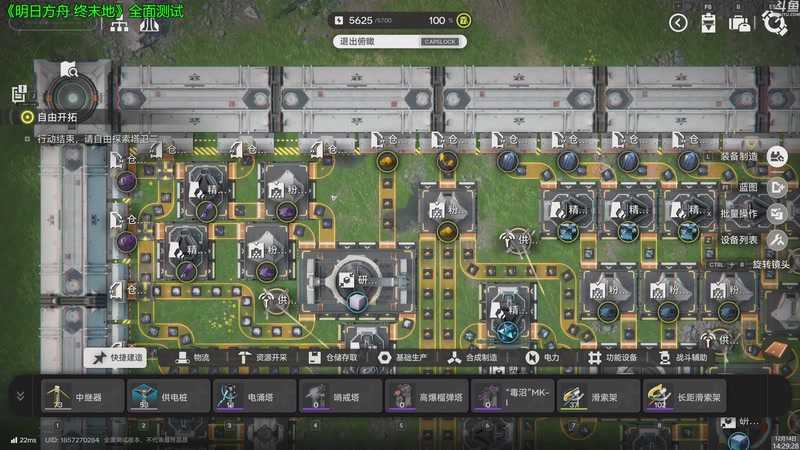Image resolution: width=800 pixels, height=450 pixels.
Task: Select the 长距滑索架 long zipline slot
Action: pyautogui.click(x=685, y=396)
